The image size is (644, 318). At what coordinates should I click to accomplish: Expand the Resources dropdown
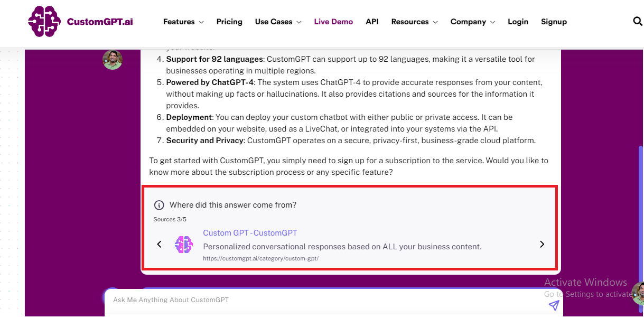coord(414,22)
